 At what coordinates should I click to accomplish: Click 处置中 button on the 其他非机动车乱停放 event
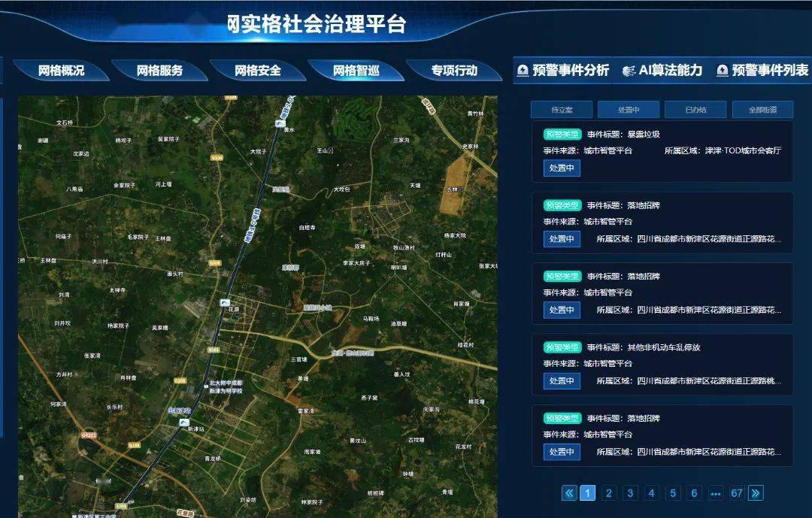pyautogui.click(x=562, y=380)
